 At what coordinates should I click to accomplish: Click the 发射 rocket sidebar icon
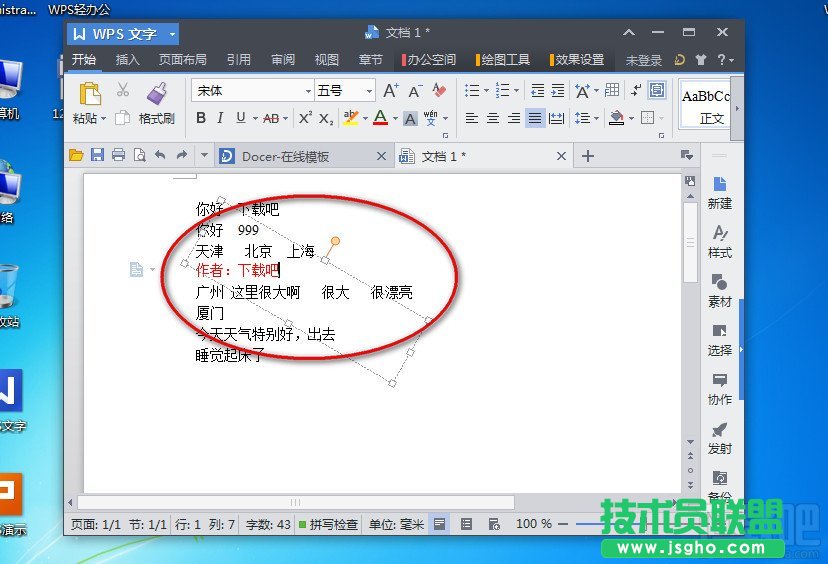coord(719,438)
